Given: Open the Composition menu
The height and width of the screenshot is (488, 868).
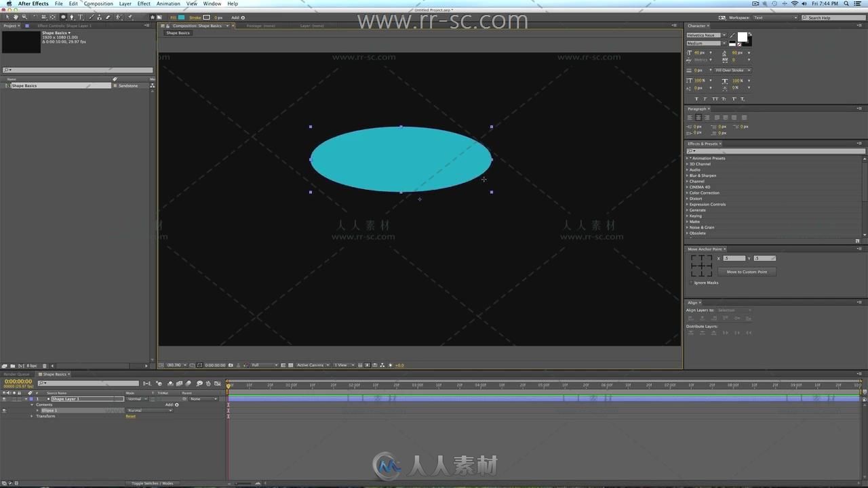Looking at the screenshot, I should (x=98, y=3).
